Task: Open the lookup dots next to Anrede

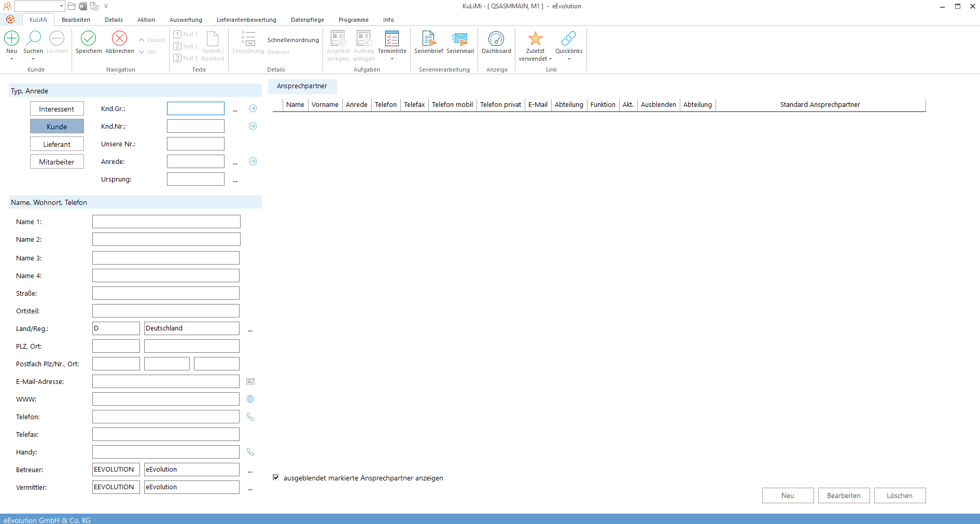Action: point(235,163)
